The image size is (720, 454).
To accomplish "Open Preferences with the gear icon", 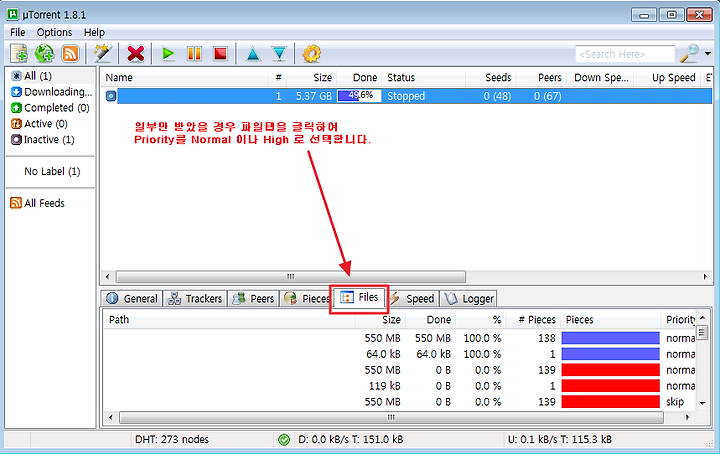I will 312,54.
